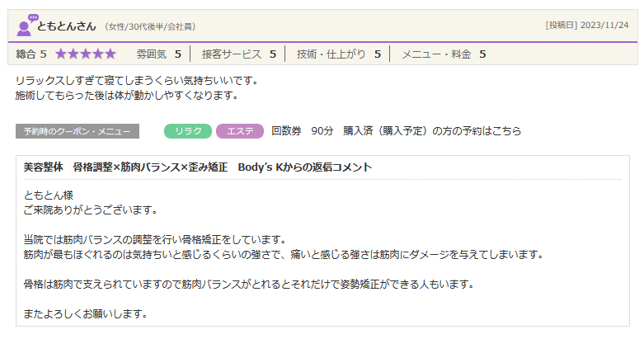Click the purple reviewer avatar icon
644x339 pixels.
pos(26,26)
